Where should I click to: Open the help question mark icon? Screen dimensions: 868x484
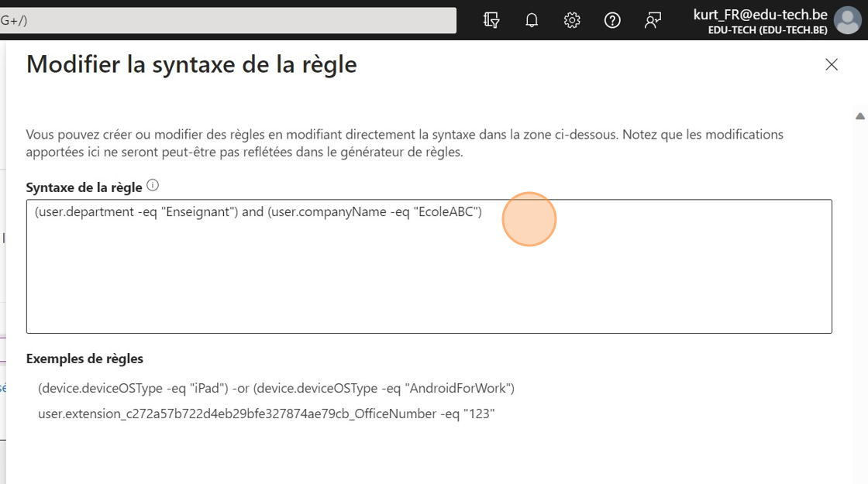(x=612, y=20)
